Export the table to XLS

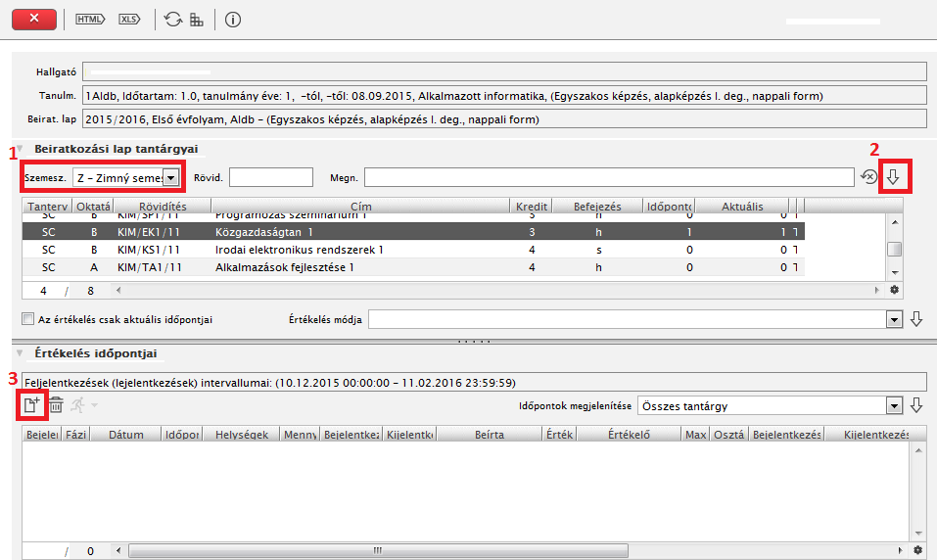pyautogui.click(x=129, y=19)
